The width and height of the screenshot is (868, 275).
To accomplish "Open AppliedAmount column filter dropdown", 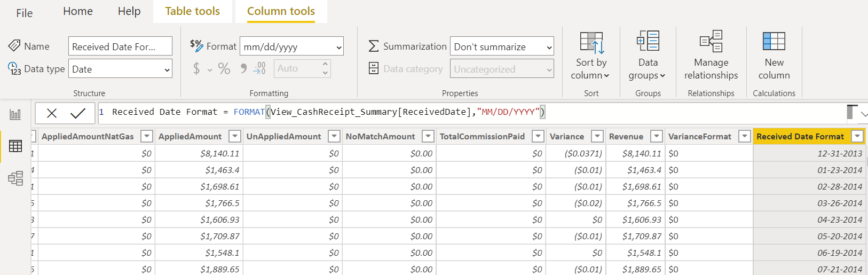I will tap(235, 136).
